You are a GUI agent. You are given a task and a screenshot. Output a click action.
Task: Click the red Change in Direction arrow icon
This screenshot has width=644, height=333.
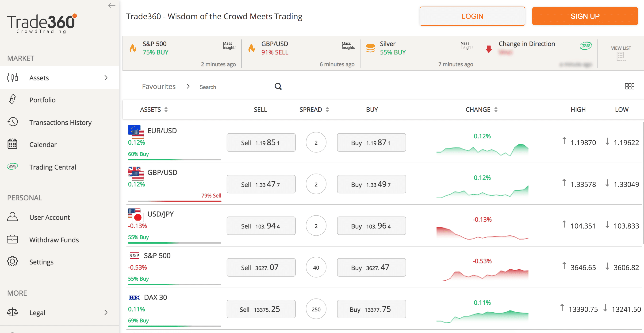[x=489, y=48]
